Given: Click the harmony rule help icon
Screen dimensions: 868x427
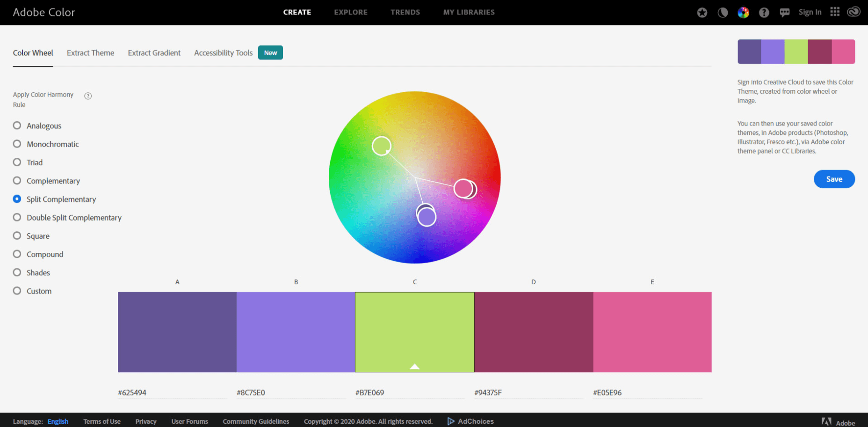Looking at the screenshot, I should (x=88, y=96).
